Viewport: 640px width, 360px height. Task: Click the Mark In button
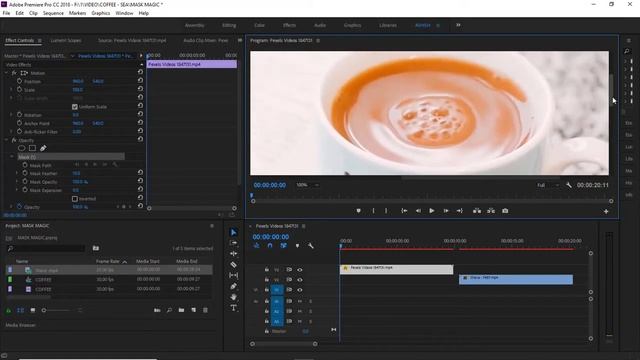point(373,211)
